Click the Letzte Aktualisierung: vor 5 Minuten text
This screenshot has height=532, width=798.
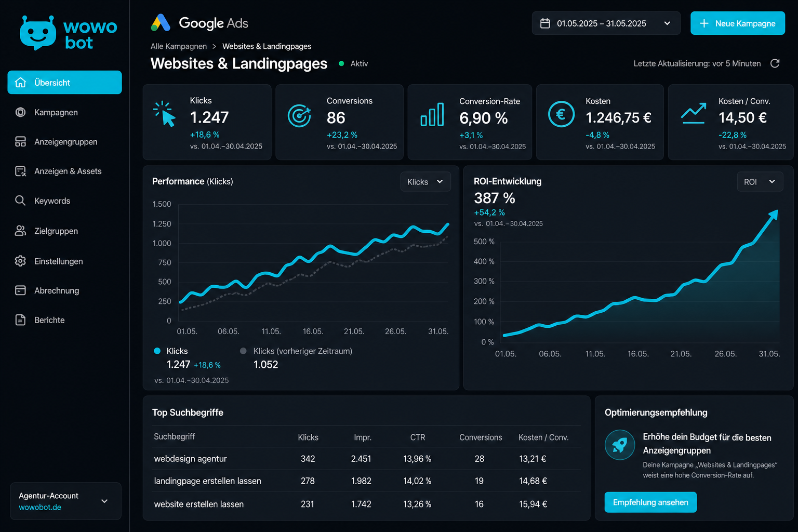coord(697,63)
